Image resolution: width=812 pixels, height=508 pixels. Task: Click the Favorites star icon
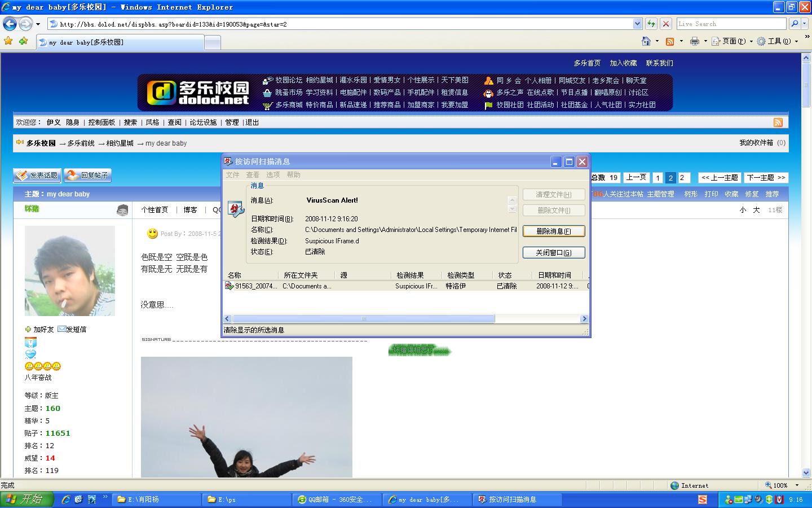[x=8, y=41]
